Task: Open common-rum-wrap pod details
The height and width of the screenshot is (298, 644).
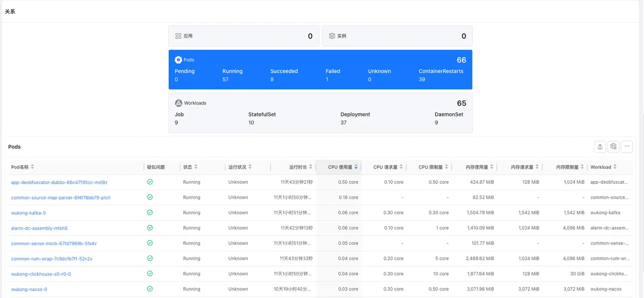Action: (51, 259)
